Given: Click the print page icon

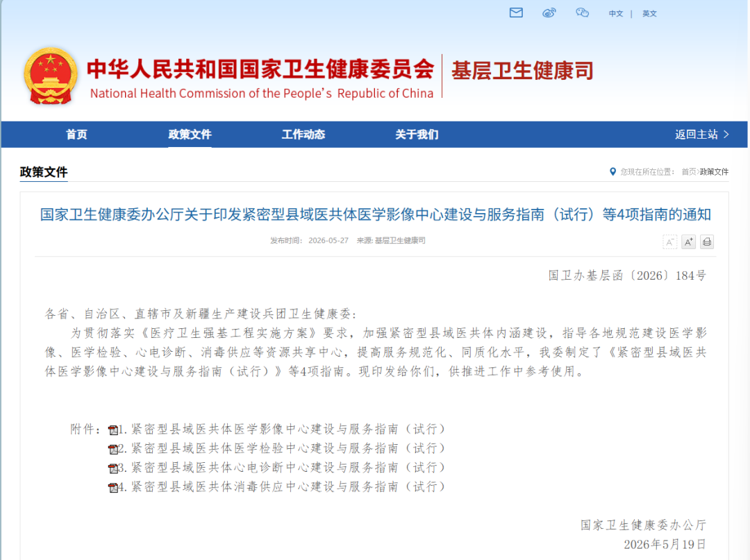Looking at the screenshot, I should tap(707, 241).
